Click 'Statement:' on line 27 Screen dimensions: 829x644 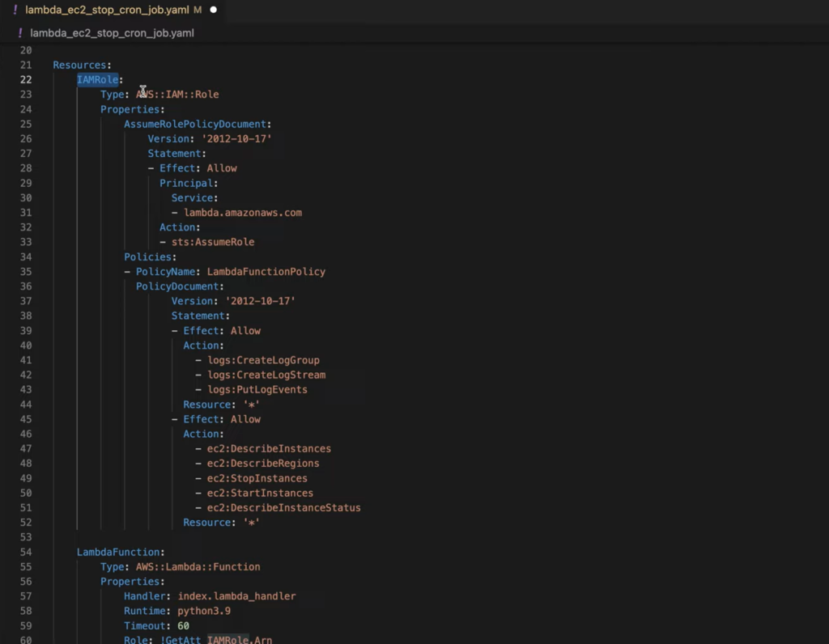[x=177, y=154]
